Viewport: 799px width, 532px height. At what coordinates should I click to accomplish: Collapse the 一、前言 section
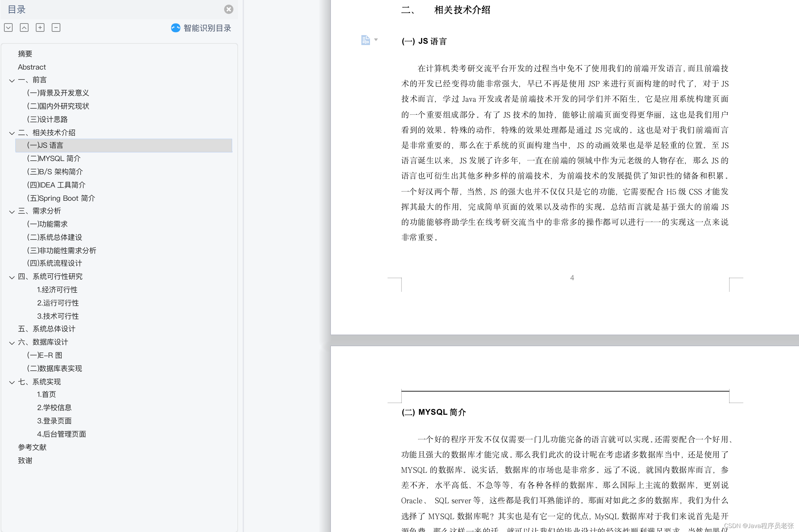click(x=12, y=80)
